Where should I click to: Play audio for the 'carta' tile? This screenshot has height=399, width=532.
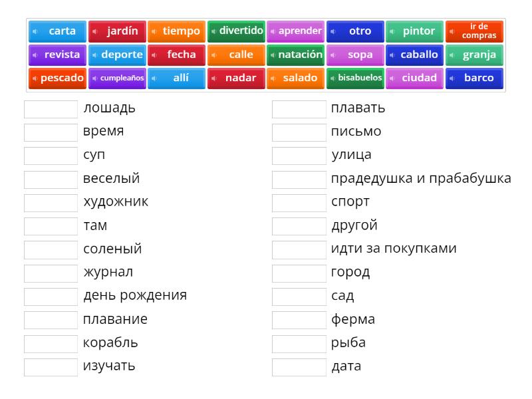click(x=35, y=31)
